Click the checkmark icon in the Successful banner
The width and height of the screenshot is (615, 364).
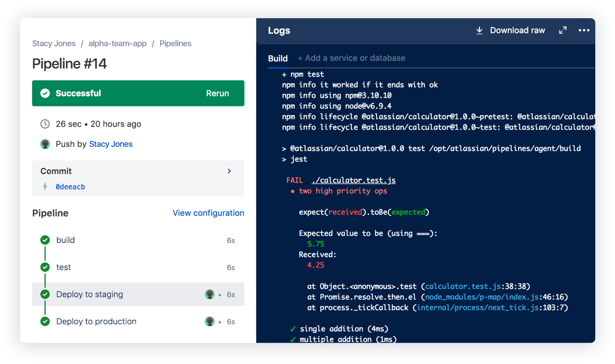pos(45,93)
